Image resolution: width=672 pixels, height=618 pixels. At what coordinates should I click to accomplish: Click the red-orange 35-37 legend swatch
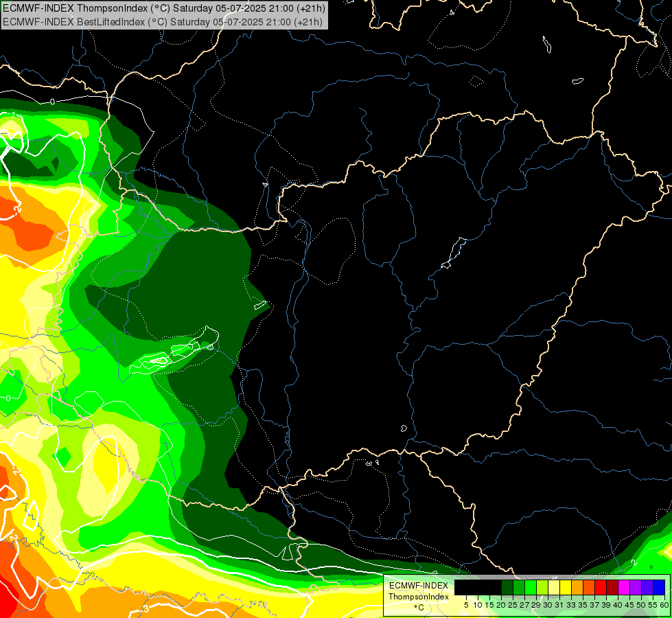coord(589,587)
